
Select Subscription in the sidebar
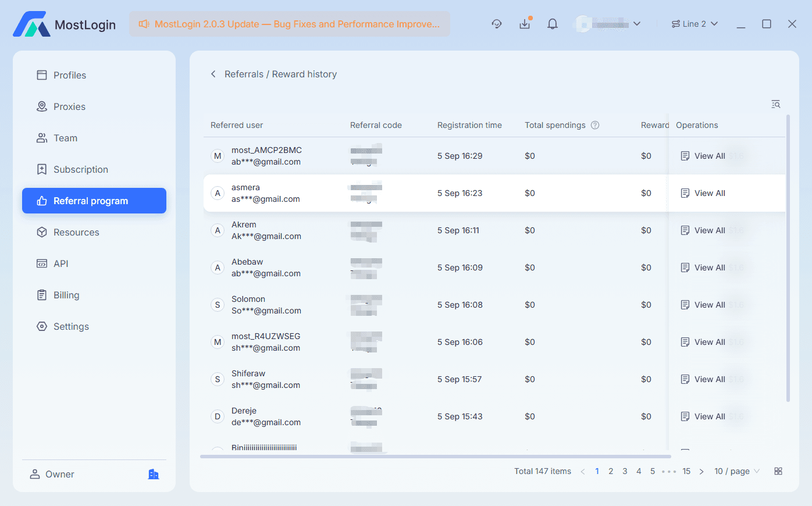coord(94,169)
